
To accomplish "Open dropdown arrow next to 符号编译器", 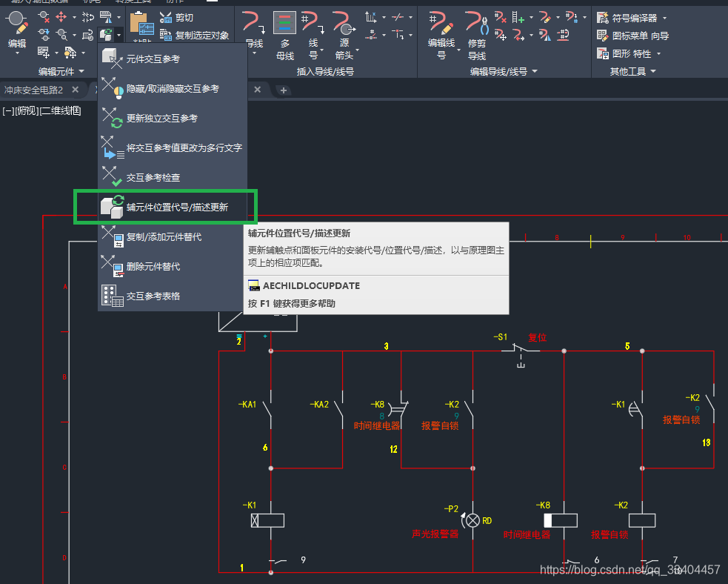I will [x=664, y=18].
